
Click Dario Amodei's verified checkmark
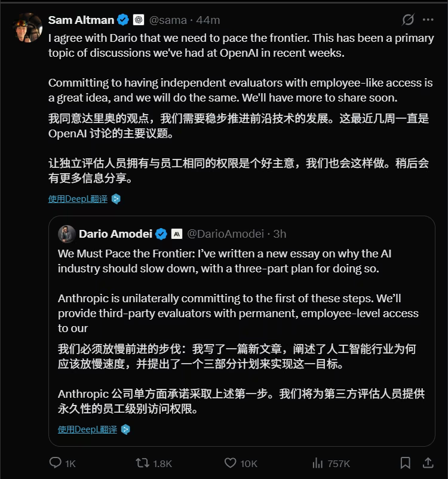(161, 234)
